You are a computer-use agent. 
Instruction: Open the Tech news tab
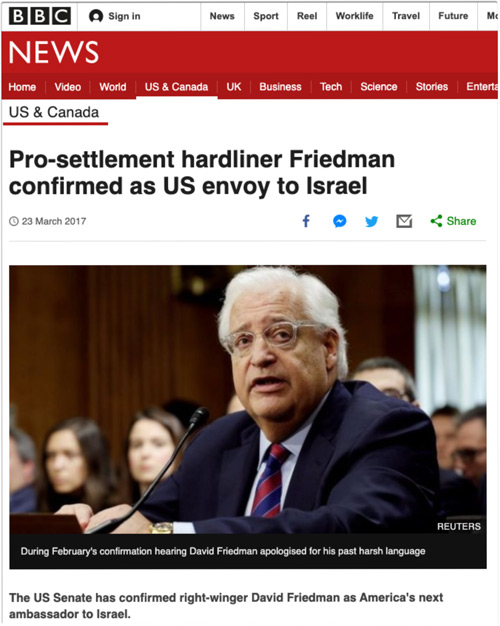click(331, 87)
